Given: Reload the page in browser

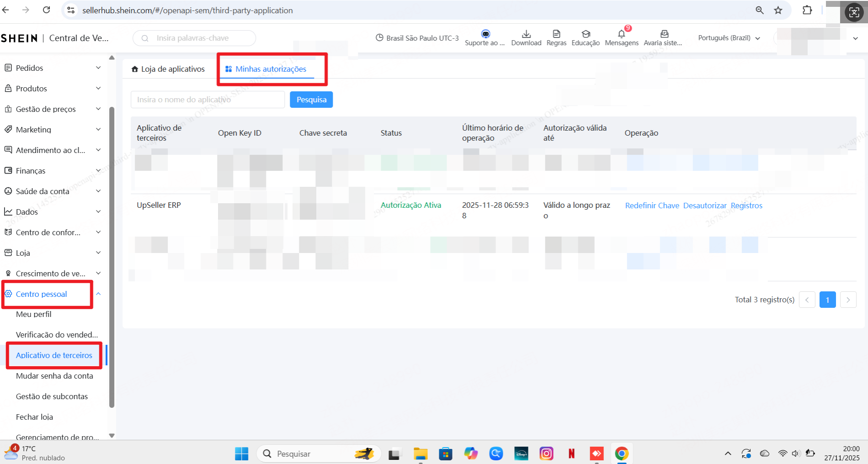Looking at the screenshot, I should point(46,10).
